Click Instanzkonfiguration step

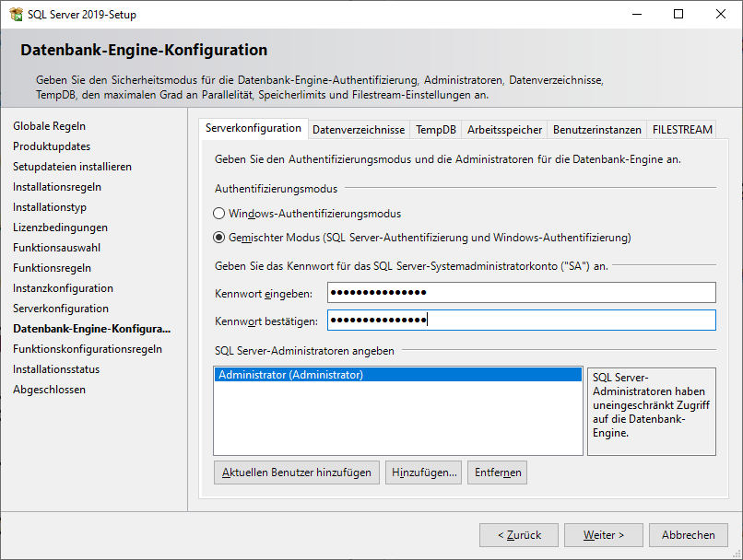tap(63, 288)
